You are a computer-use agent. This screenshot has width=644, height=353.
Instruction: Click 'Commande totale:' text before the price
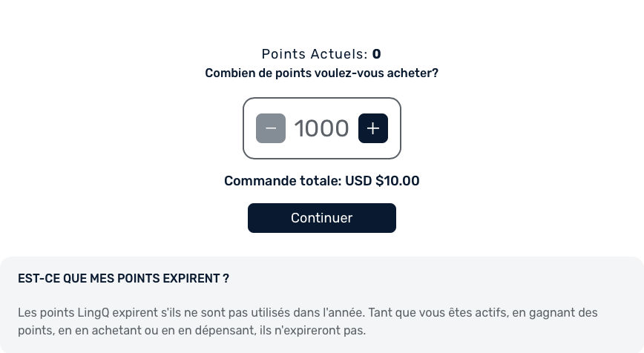[x=283, y=180]
